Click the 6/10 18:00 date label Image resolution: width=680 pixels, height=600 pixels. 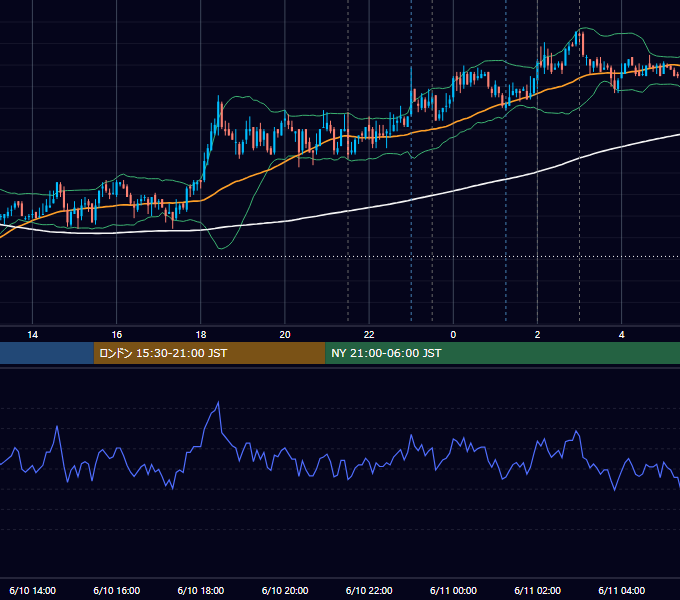click(x=201, y=590)
